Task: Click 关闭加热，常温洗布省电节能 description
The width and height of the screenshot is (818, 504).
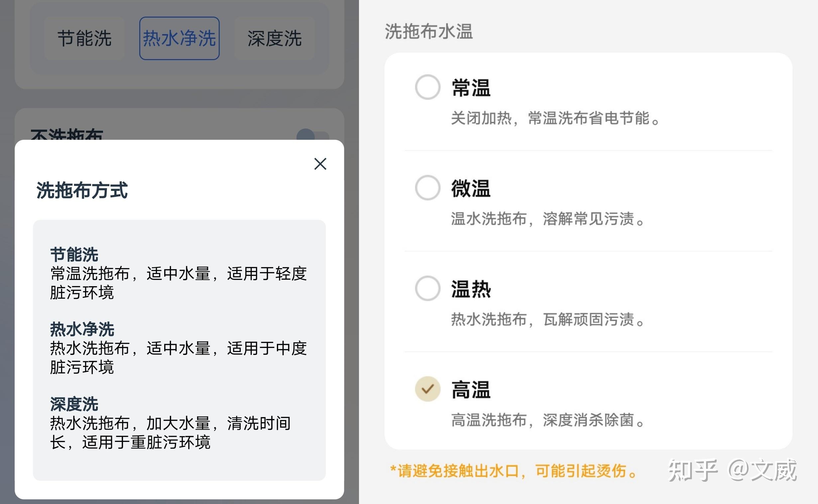Action: 556,118
